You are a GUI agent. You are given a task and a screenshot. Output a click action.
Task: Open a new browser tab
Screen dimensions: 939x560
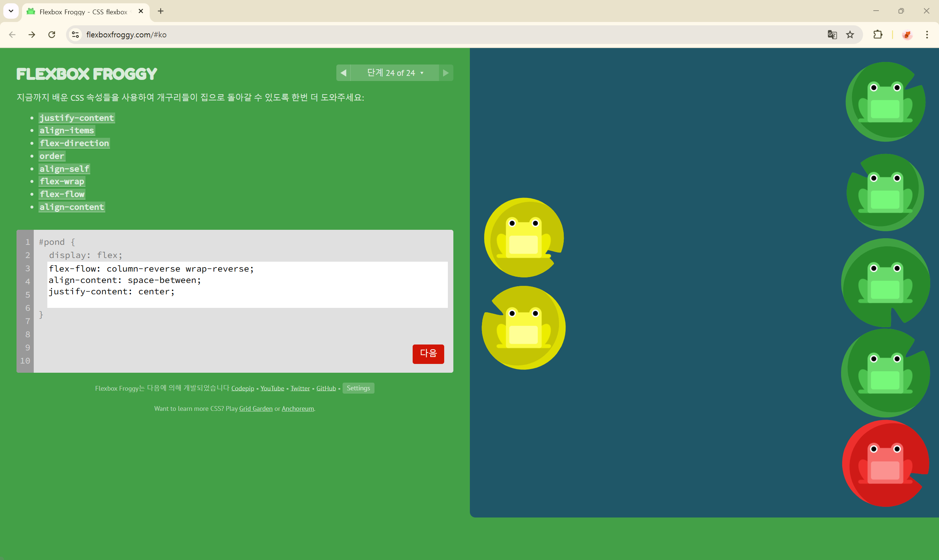(x=160, y=11)
